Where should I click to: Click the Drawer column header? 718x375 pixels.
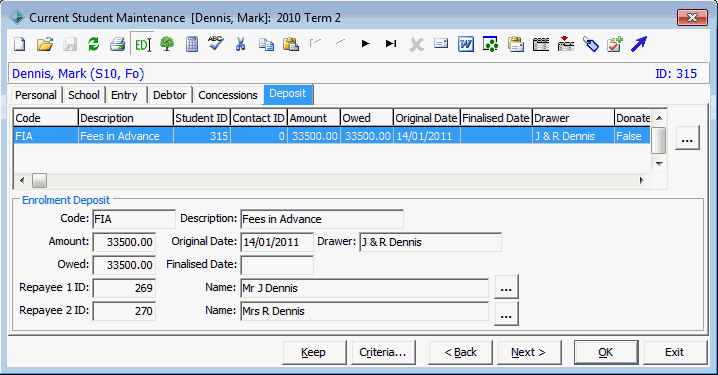click(x=573, y=118)
